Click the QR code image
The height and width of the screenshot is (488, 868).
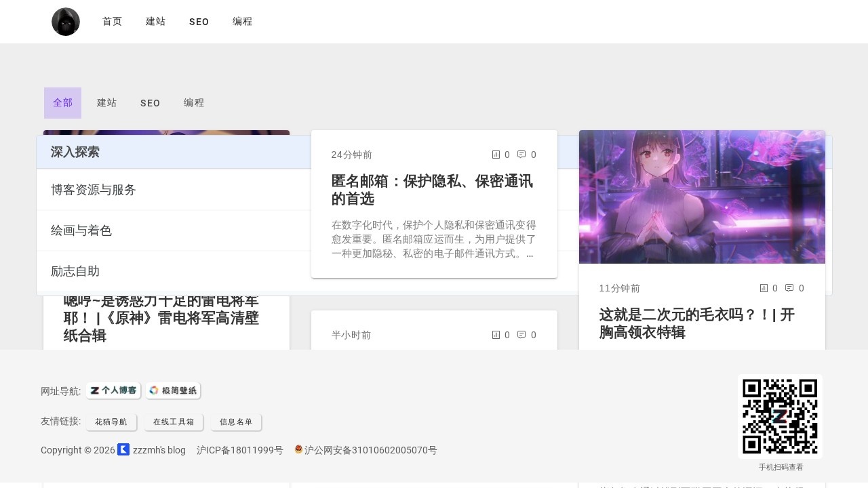780,416
